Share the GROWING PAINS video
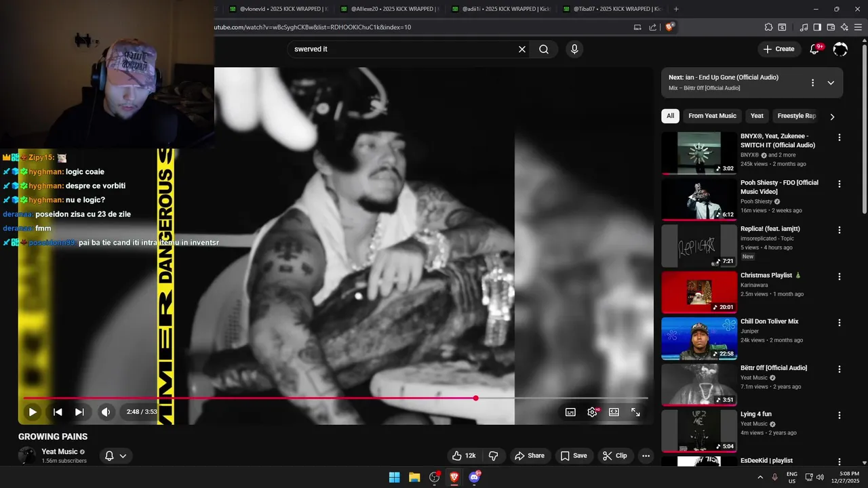This screenshot has height=488, width=868. pyautogui.click(x=529, y=455)
